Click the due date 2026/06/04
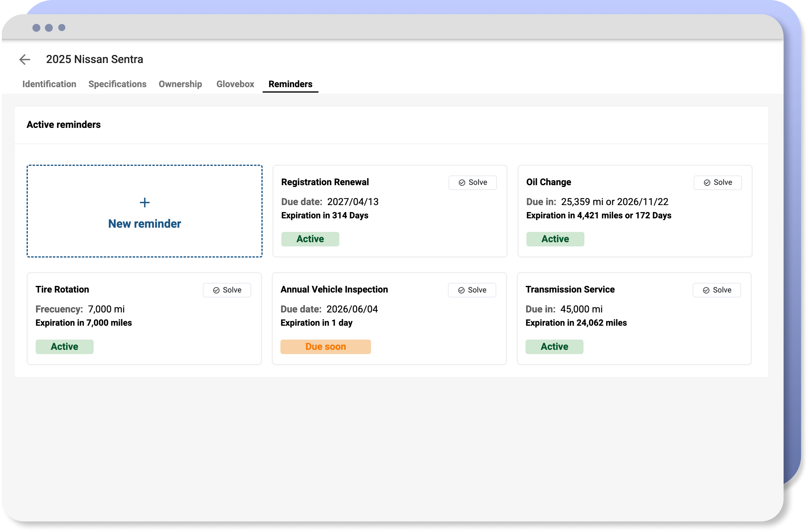The width and height of the screenshot is (808, 532). coord(352,309)
